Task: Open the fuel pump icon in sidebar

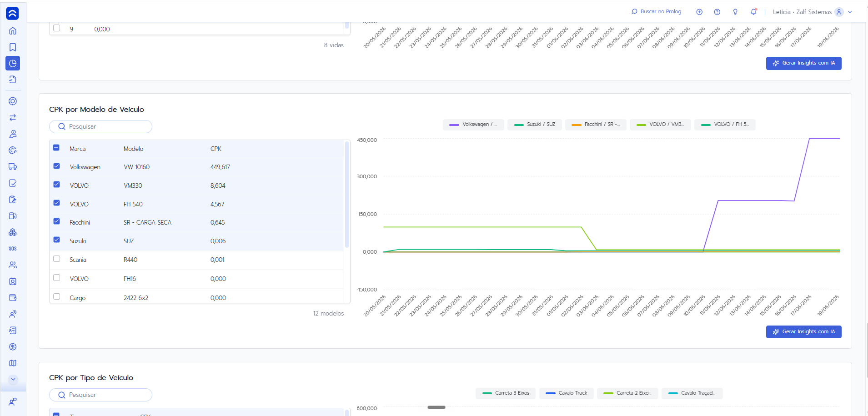Action: point(13,216)
